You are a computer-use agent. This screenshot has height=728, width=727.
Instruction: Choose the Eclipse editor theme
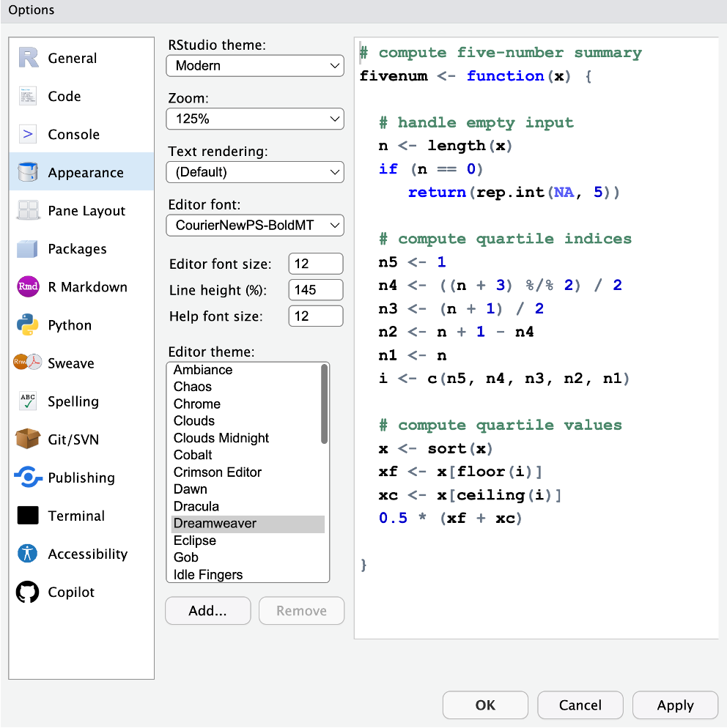(x=246, y=541)
